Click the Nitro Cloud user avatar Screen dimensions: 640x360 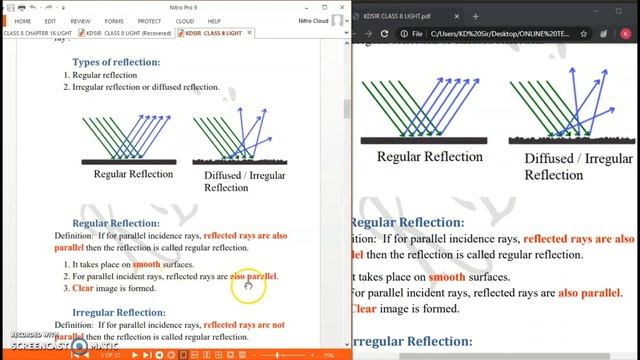click(x=337, y=20)
